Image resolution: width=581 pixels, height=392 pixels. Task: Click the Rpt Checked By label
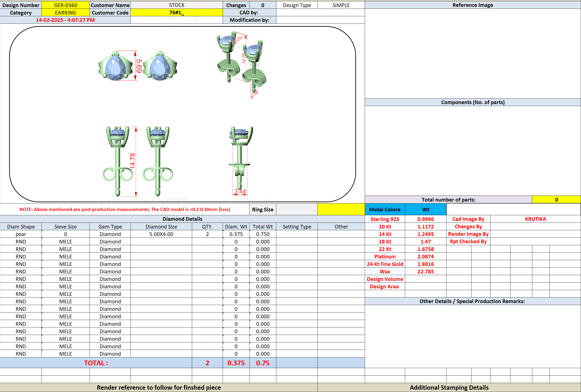click(x=468, y=242)
